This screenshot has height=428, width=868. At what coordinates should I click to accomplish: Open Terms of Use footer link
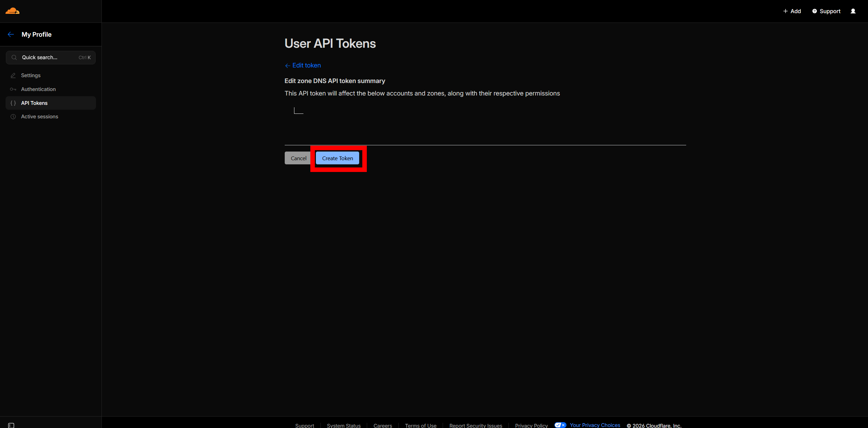click(x=420, y=426)
